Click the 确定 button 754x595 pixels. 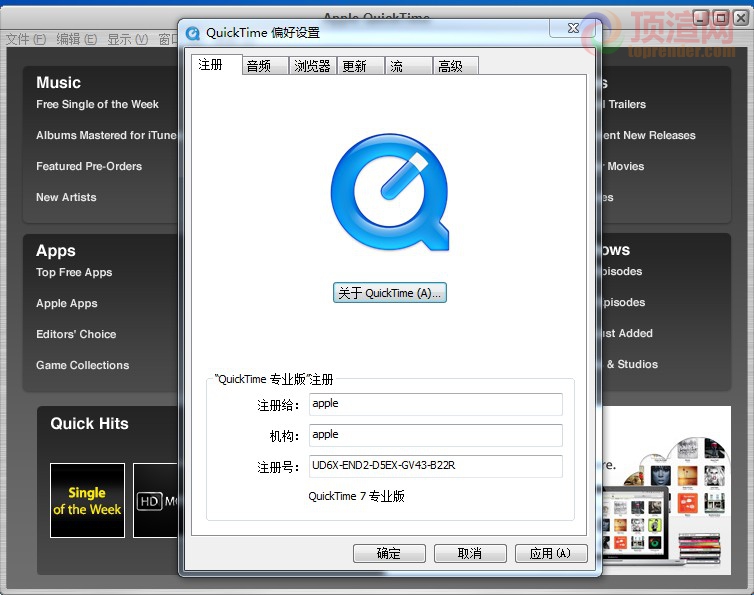click(389, 553)
